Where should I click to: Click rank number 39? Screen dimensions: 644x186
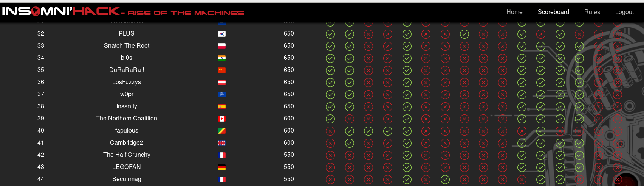pyautogui.click(x=41, y=119)
